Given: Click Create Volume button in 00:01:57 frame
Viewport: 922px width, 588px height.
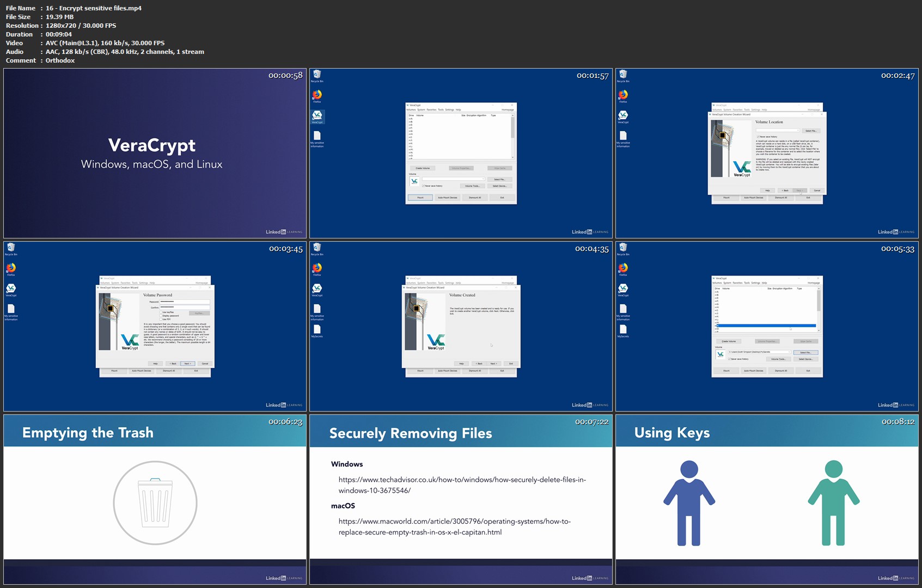Looking at the screenshot, I should 423,168.
